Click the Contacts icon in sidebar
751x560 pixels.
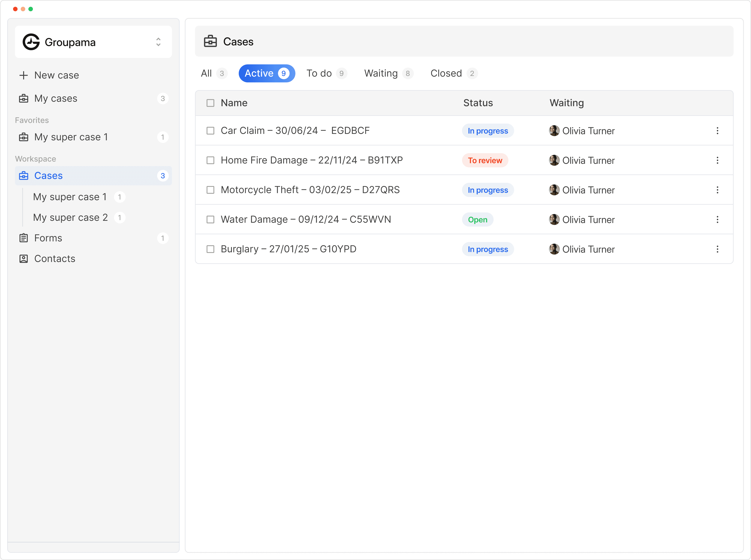point(23,259)
